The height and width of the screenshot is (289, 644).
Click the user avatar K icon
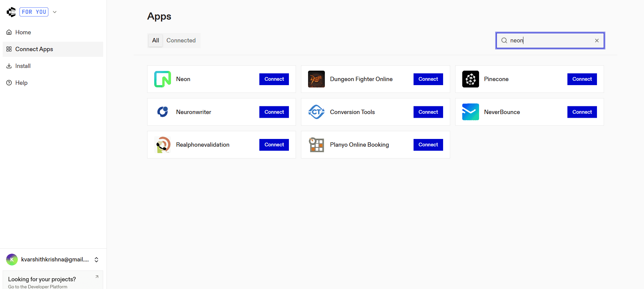[12, 260]
